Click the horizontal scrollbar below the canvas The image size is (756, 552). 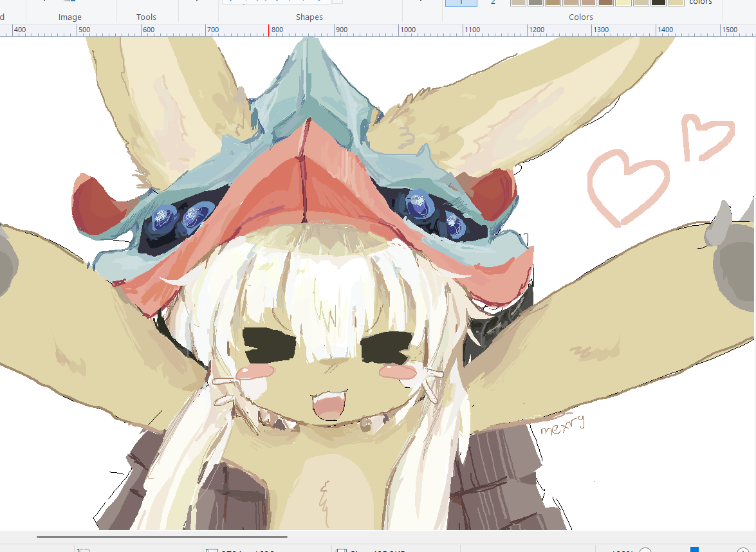(162, 536)
